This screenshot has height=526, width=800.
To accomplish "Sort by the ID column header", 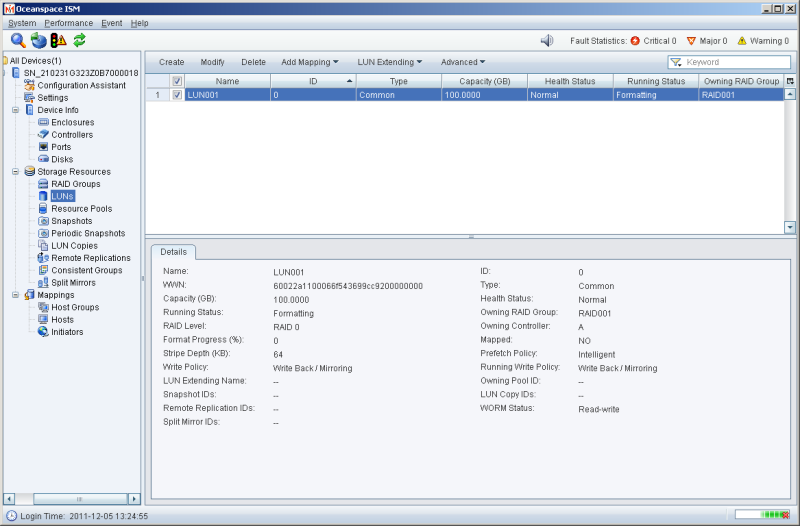I will [313, 81].
